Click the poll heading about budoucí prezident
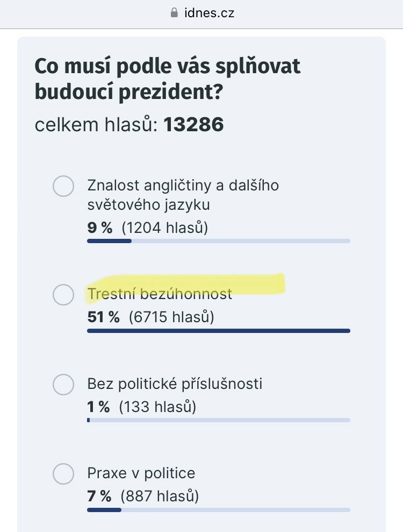403x532 pixels. [x=168, y=79]
